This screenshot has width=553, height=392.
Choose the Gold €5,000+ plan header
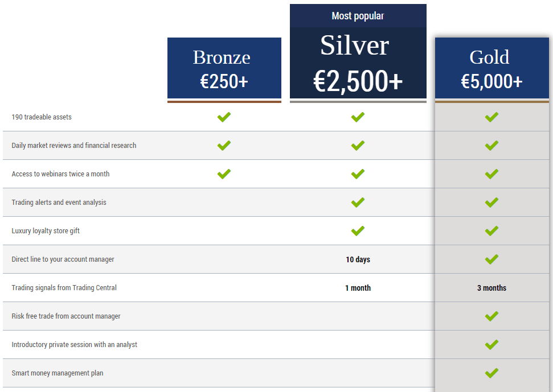[x=491, y=69]
